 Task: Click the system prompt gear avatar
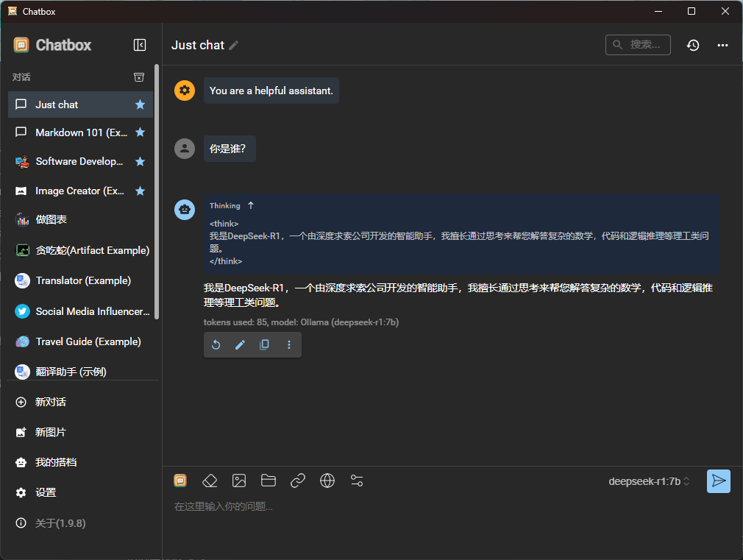pos(185,90)
